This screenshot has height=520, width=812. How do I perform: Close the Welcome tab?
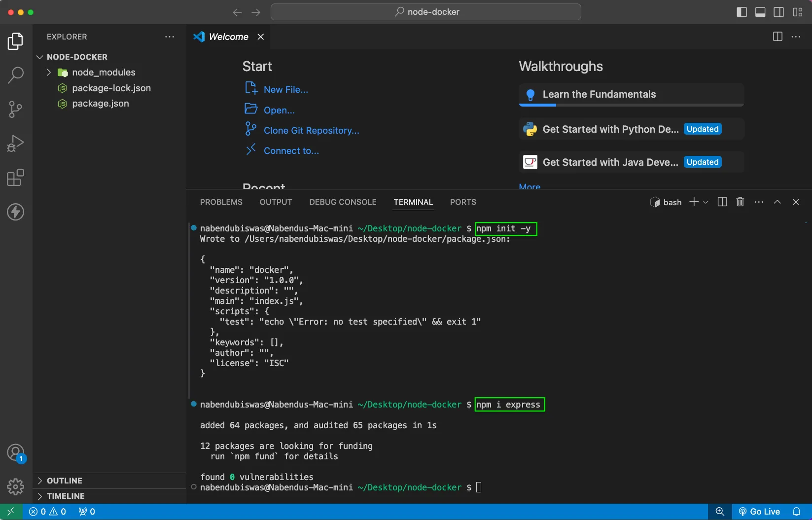[x=261, y=37]
